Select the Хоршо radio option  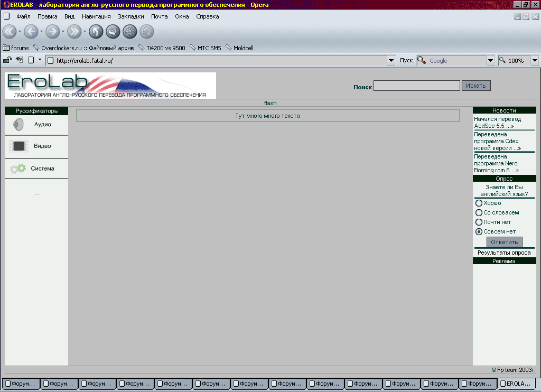point(479,203)
